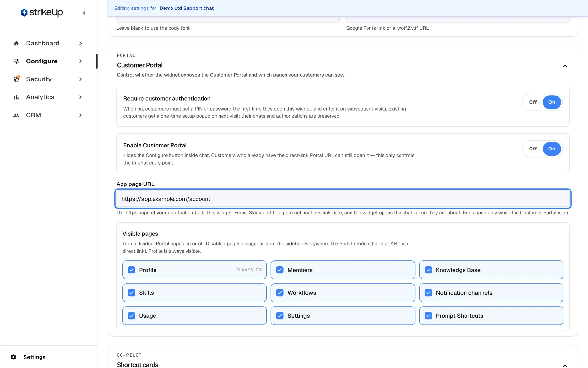Expand the Dashboard submenu chevron
The height and width of the screenshot is (368, 588).
(x=80, y=43)
